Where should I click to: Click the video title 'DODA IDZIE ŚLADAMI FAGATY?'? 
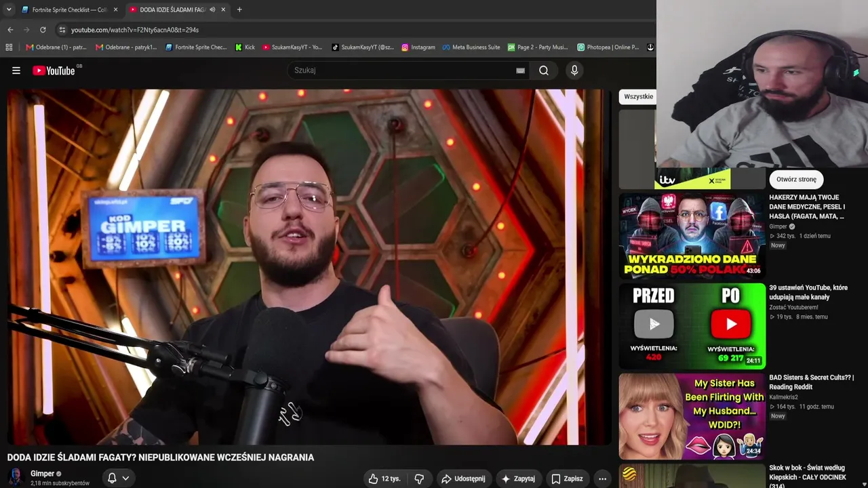[161, 457]
